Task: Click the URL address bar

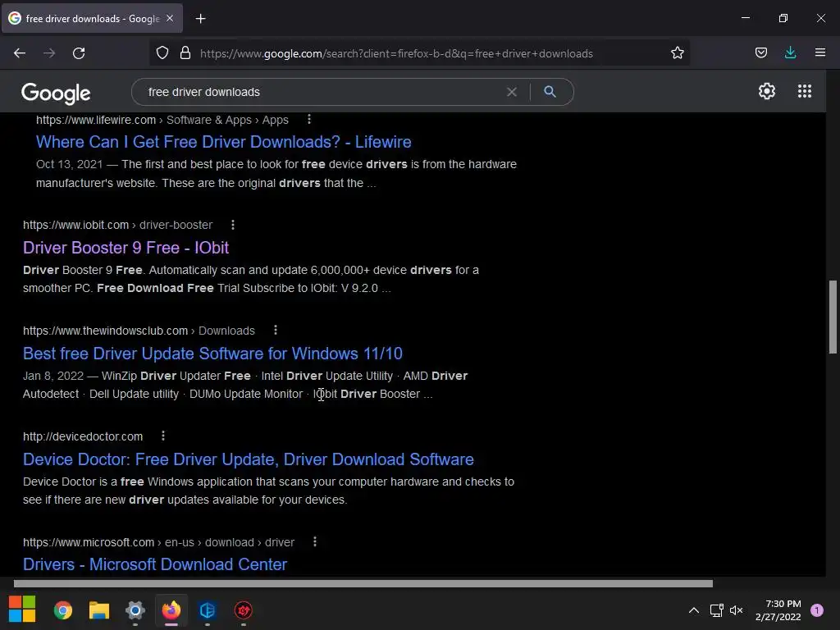Action: tap(396, 53)
